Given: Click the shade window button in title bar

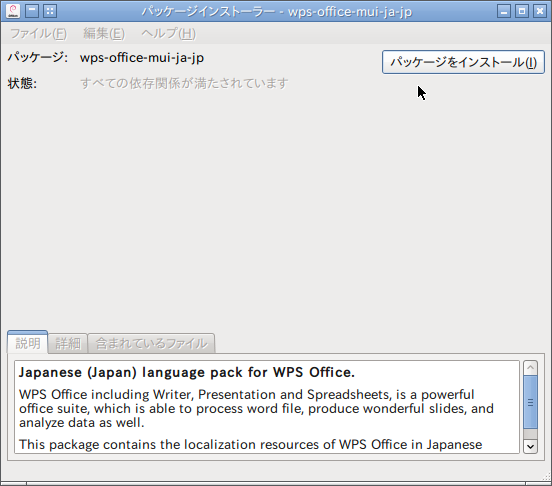Looking at the screenshot, I should point(32,11).
